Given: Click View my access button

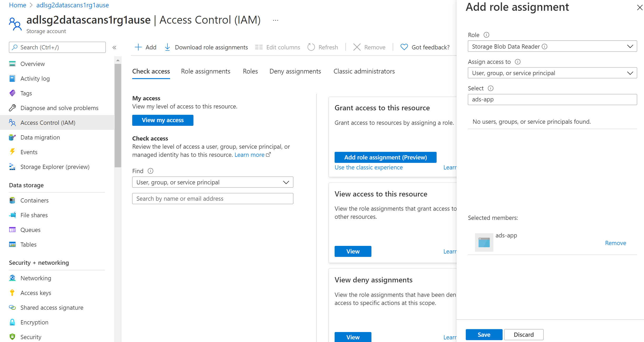Looking at the screenshot, I should tap(163, 120).
